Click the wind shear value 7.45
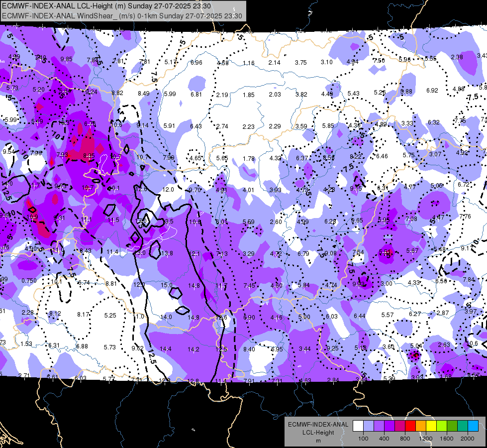The width and height of the screenshot is (487, 448). 249,285
